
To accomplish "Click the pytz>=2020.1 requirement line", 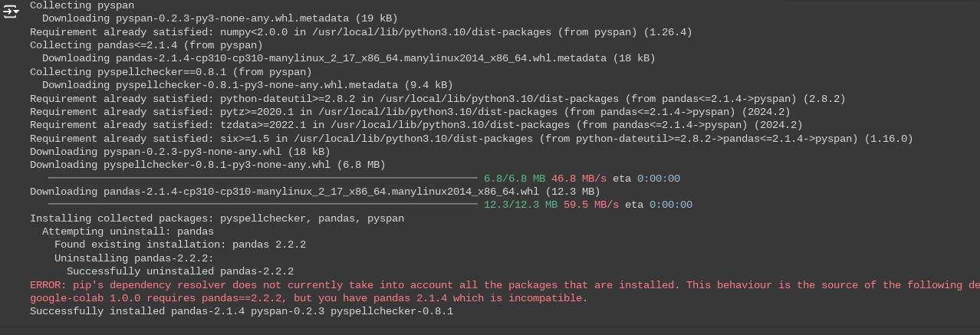I will tap(410, 112).
